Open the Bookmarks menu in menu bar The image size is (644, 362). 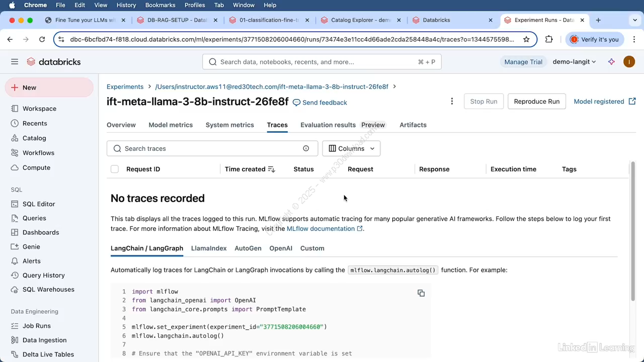[160, 5]
